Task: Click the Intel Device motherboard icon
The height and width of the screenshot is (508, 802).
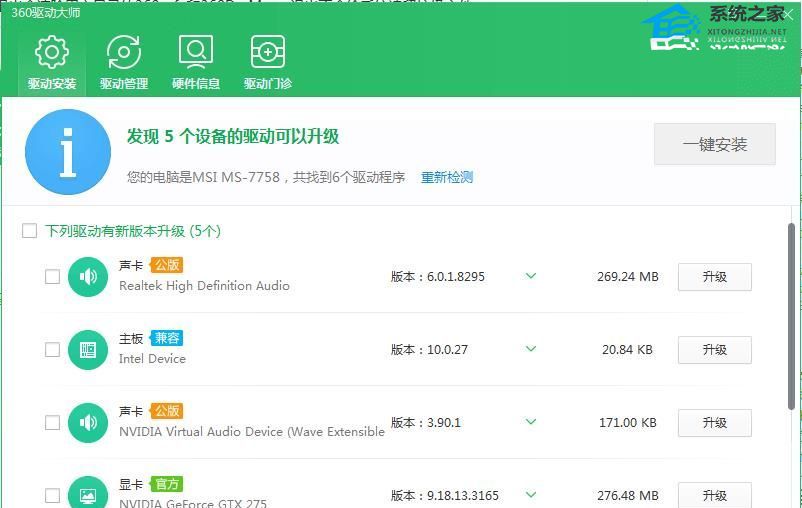Action: pyautogui.click(x=88, y=350)
